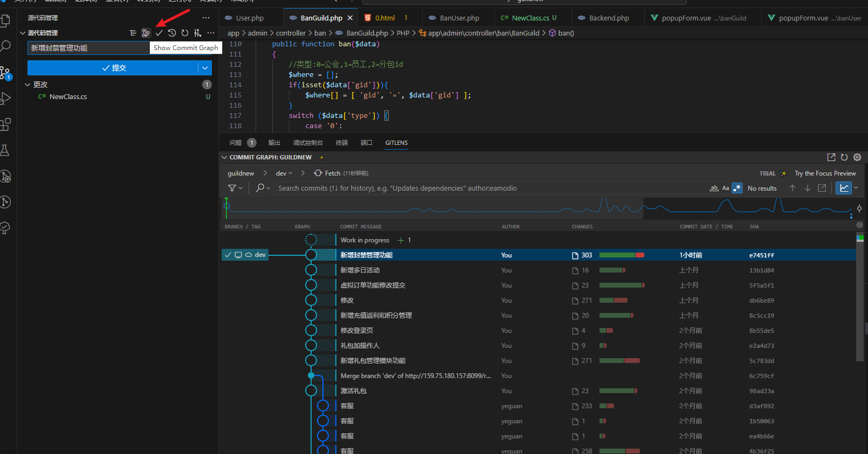Viewport: 868px width, 454px height.
Task: Close the BanGuild.php tab
Action: point(350,18)
